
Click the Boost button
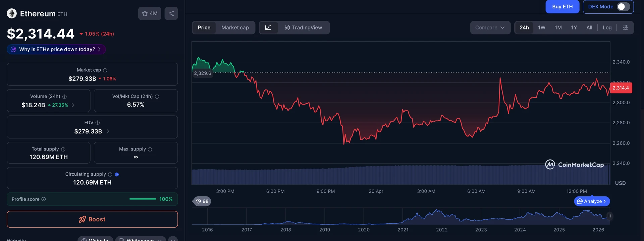point(92,219)
